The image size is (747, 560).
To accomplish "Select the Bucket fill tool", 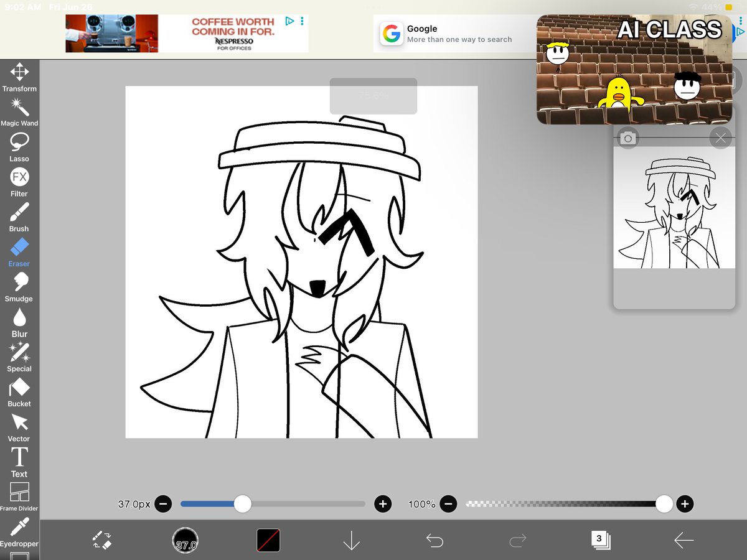I will 19,392.
